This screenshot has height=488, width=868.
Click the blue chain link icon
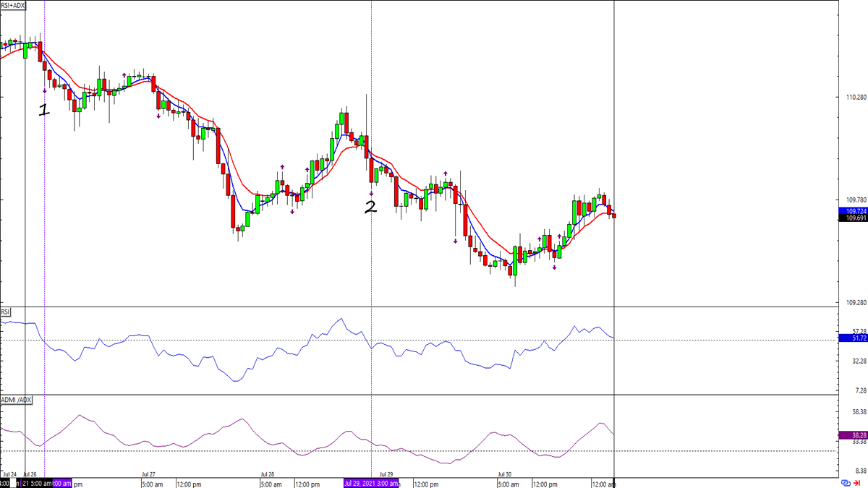(x=845, y=483)
